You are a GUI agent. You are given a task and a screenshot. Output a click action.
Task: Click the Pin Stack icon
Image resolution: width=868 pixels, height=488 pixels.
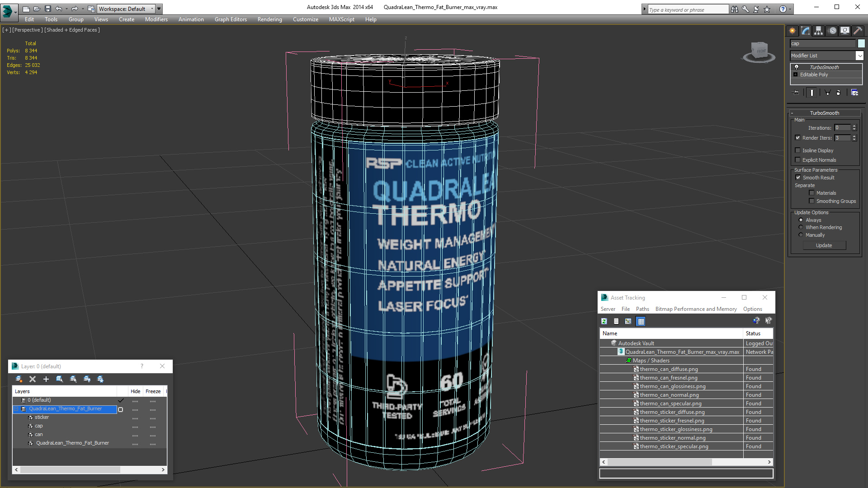pos(796,92)
